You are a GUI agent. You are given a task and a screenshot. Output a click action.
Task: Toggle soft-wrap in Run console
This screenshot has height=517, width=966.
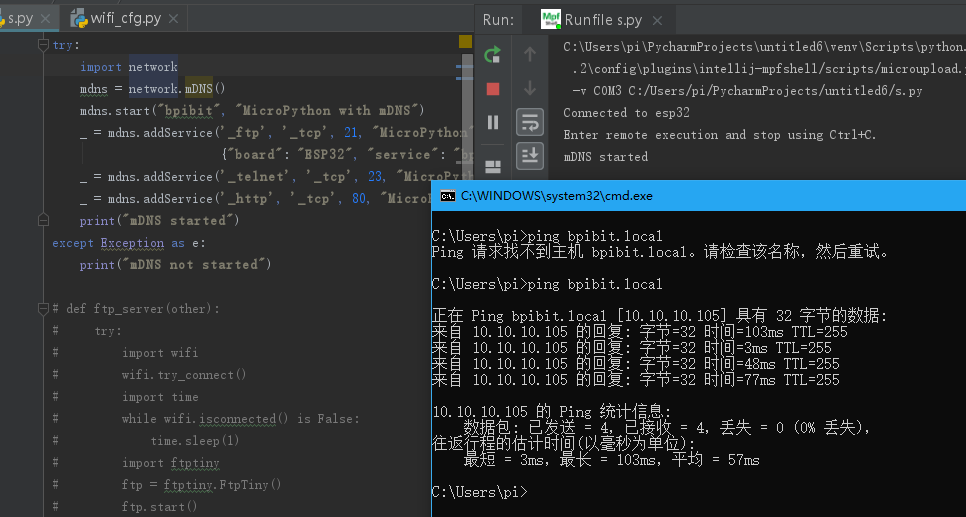(530, 122)
